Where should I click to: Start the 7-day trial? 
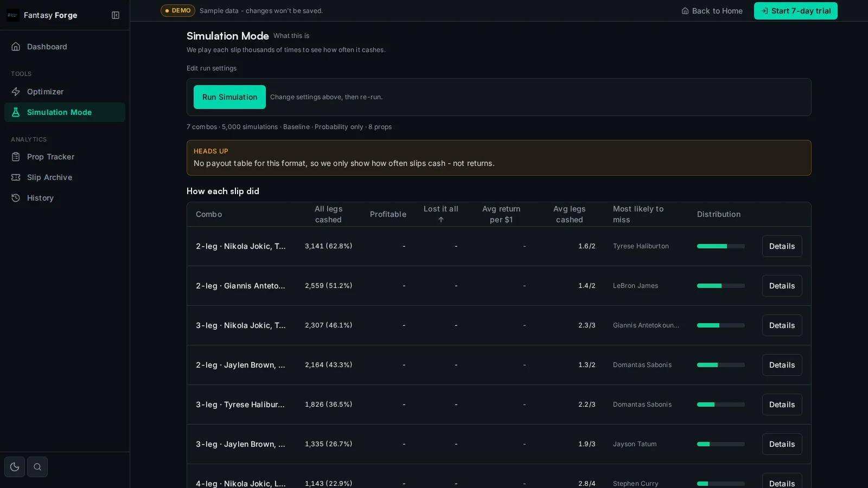click(x=795, y=11)
